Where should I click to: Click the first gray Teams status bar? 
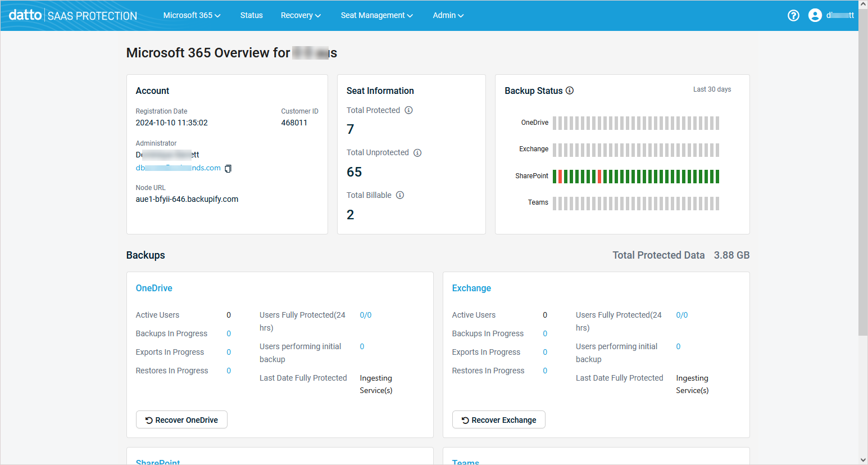555,204
